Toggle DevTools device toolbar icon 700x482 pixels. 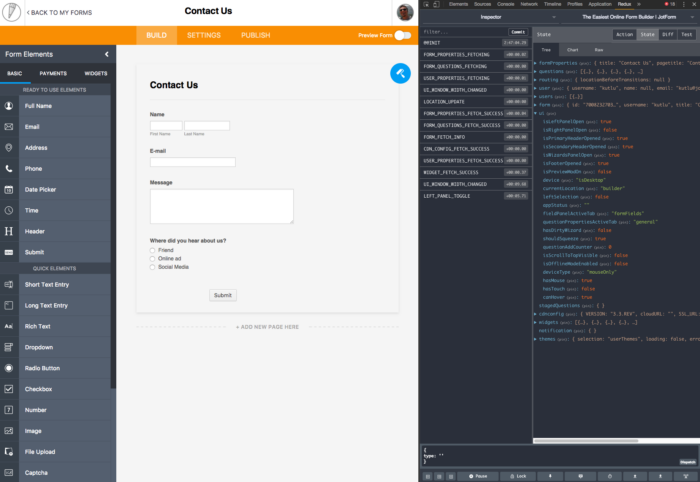click(436, 4)
